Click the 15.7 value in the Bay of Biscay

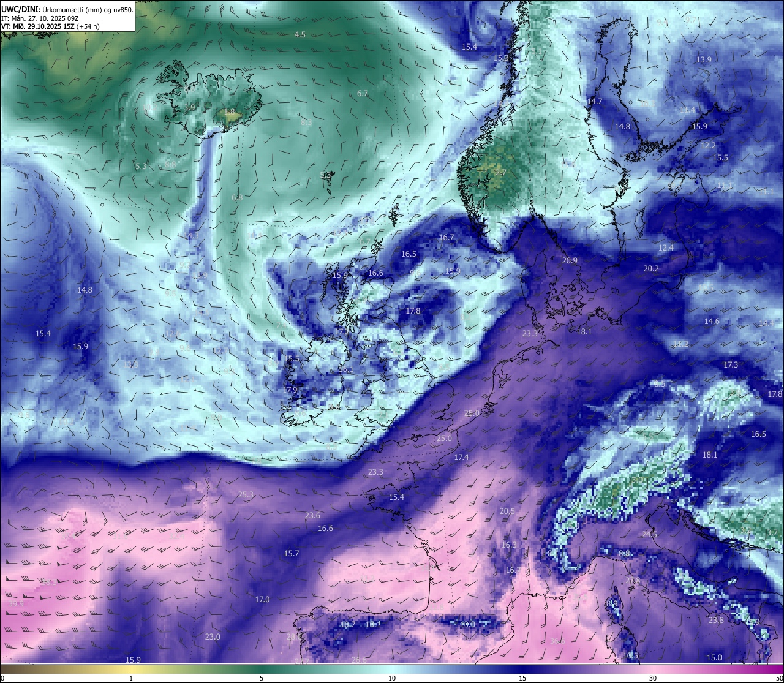pos(292,554)
